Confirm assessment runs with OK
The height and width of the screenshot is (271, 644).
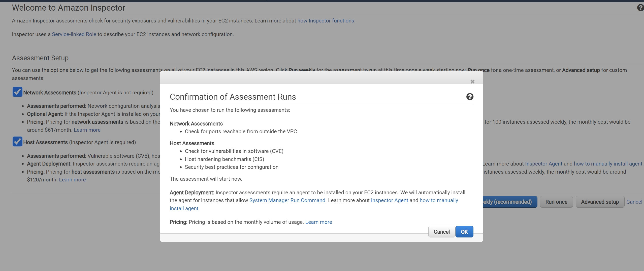464,232
